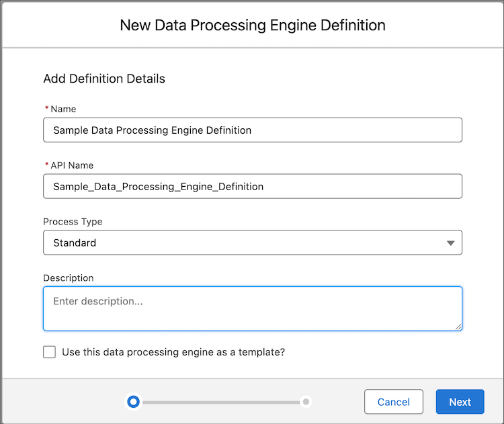Click the 'API Name' label

pyautogui.click(x=72, y=165)
